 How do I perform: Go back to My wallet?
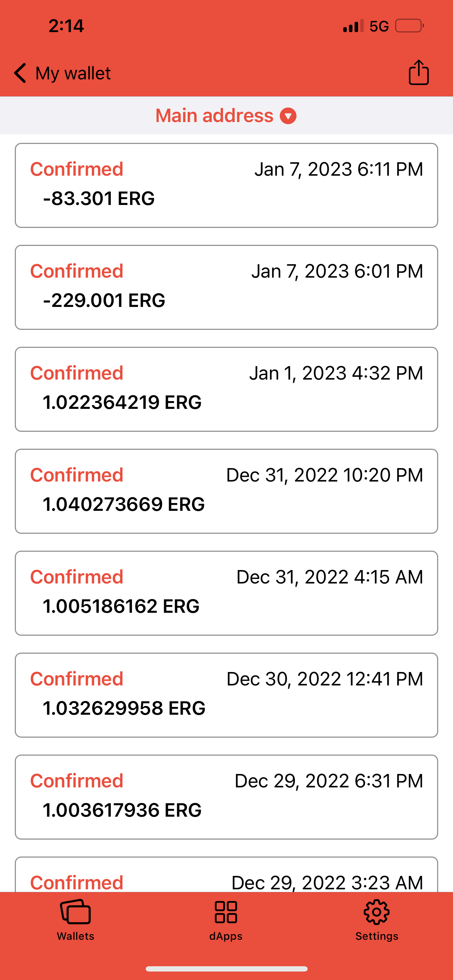point(73,73)
